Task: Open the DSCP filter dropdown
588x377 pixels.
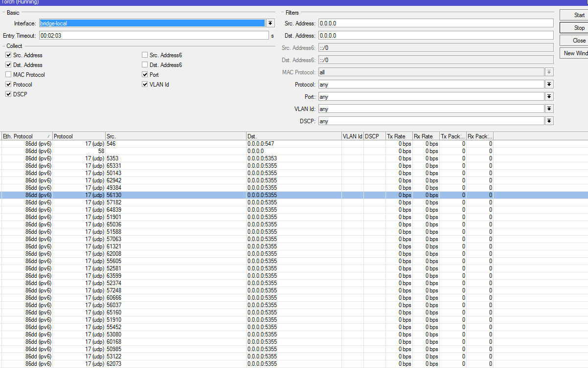Action: point(549,121)
